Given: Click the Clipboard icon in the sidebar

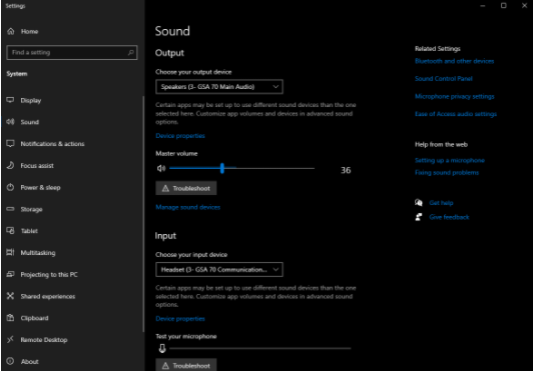Looking at the screenshot, I should 11,318.
